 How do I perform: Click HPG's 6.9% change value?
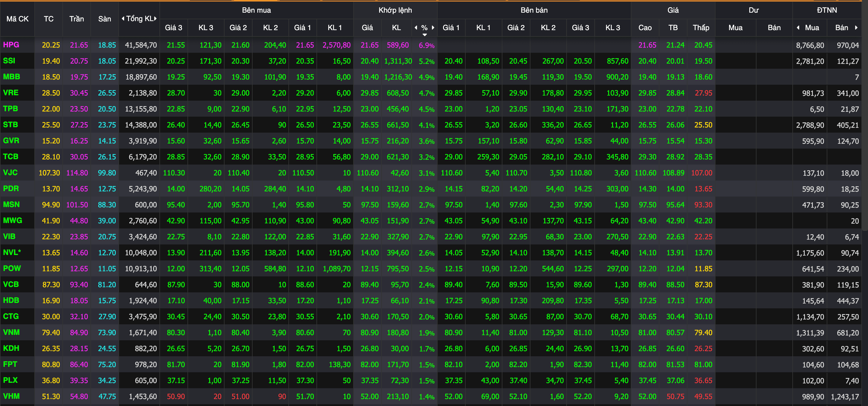pos(426,46)
